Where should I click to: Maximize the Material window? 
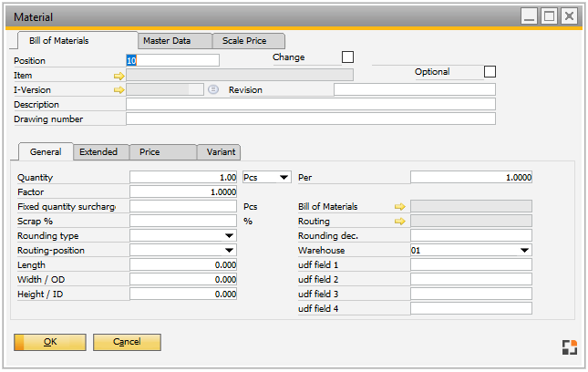point(549,16)
